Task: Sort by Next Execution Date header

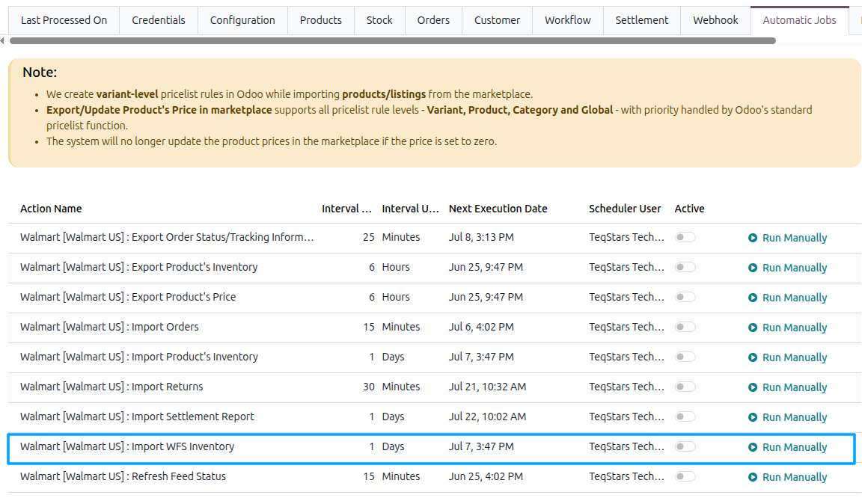Action: click(x=498, y=209)
